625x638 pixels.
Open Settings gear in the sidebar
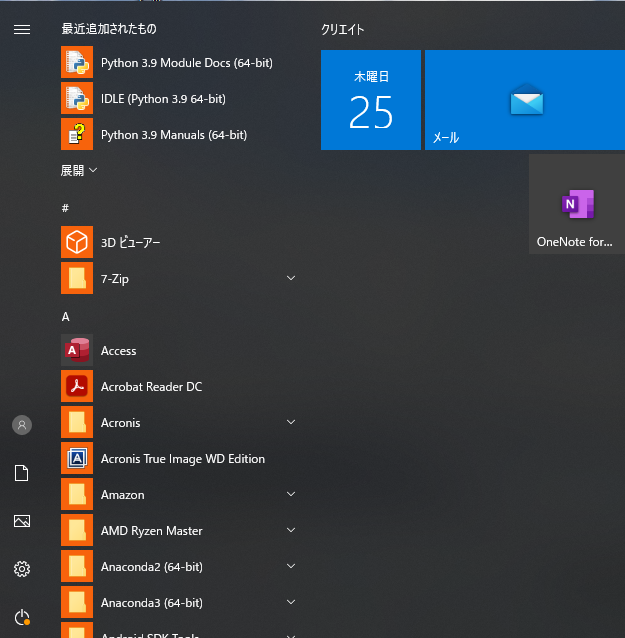(22, 569)
